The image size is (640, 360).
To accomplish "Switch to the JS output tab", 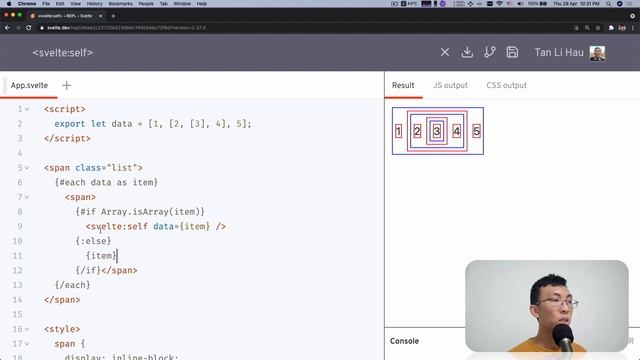I will click(x=450, y=85).
